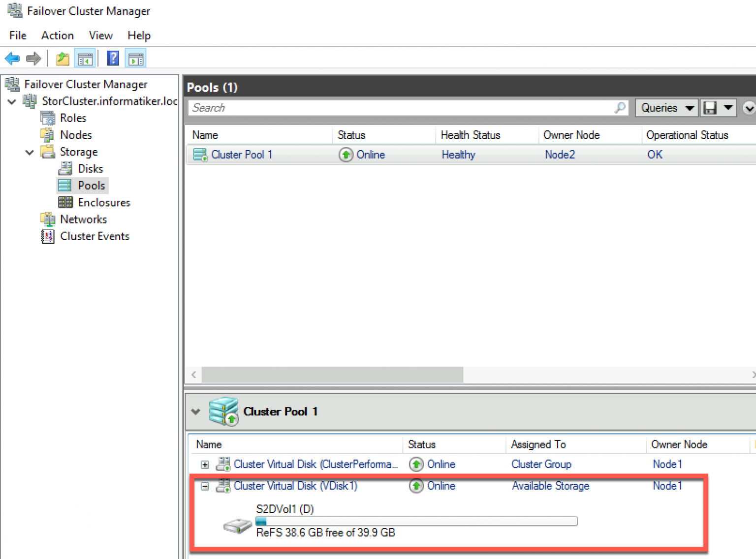Image resolution: width=756 pixels, height=559 pixels.
Task: Collapse the Cluster Pool 1 details pane
Action: click(196, 412)
